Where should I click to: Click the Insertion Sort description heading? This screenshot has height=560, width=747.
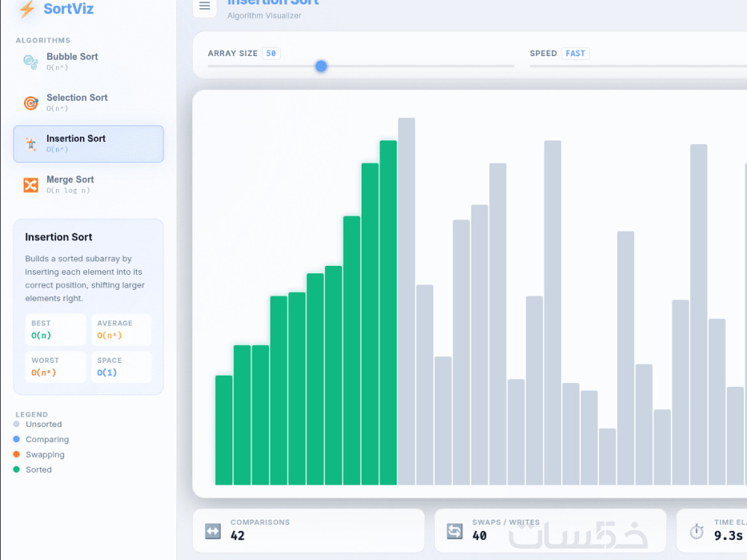[58, 237]
